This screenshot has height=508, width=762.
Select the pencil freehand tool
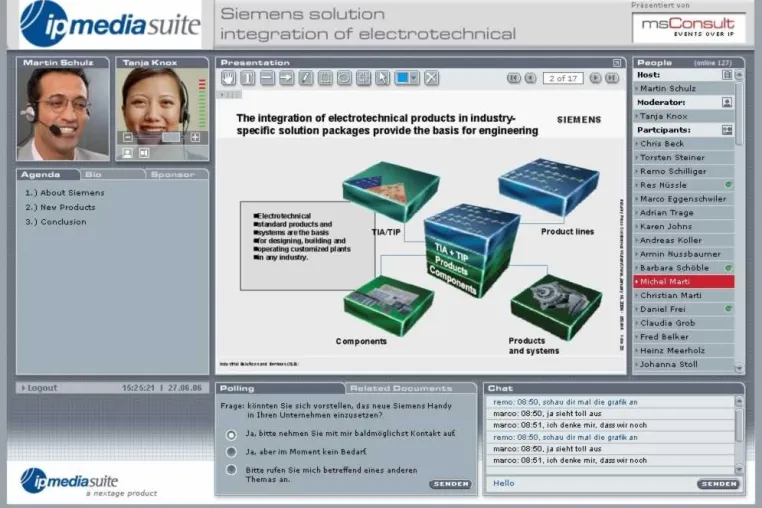tap(306, 78)
